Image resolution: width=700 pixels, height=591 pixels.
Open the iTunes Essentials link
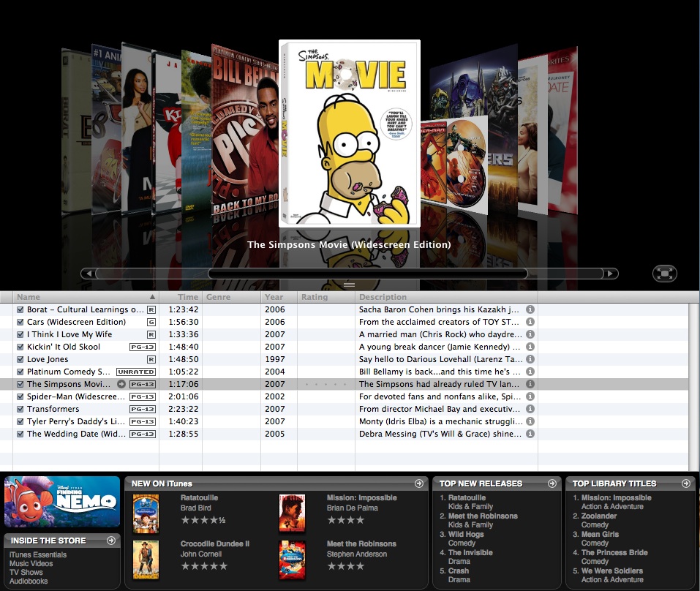[38, 555]
